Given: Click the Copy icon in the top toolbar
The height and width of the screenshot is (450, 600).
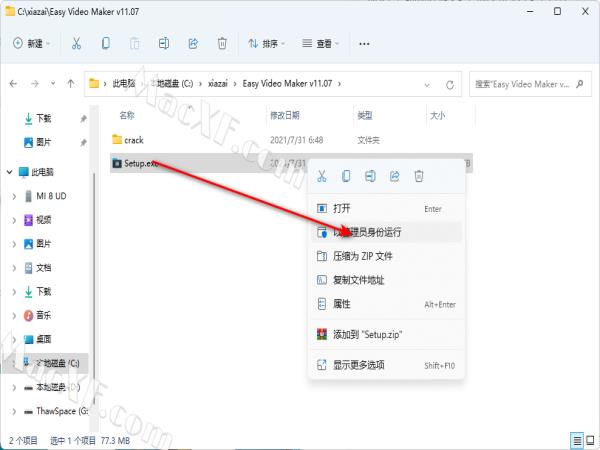Looking at the screenshot, I should [106, 43].
